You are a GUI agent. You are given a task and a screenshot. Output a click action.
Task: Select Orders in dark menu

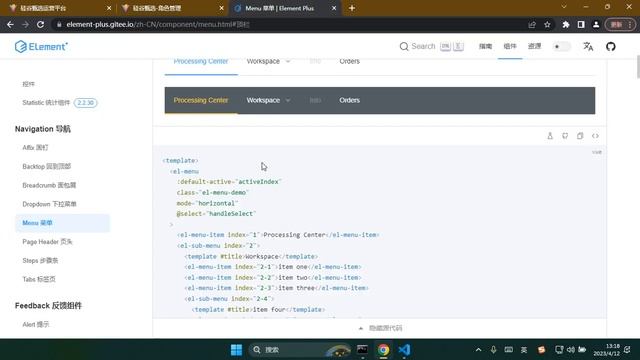pos(349,100)
